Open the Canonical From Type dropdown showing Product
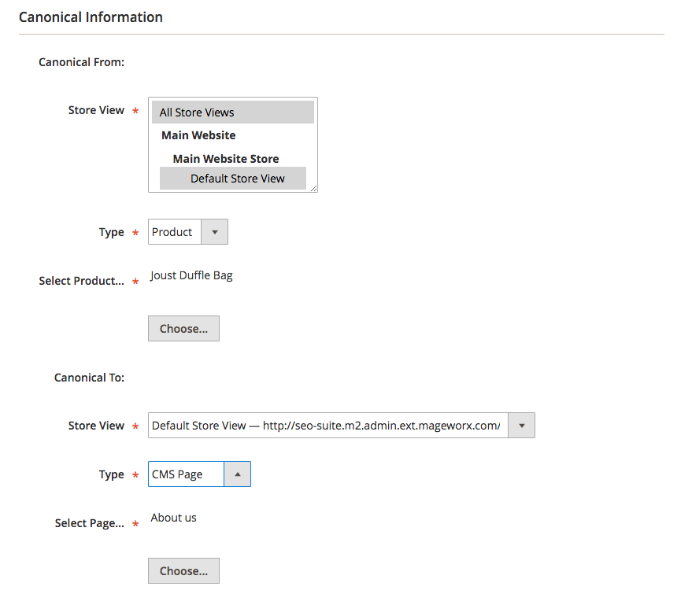Screen dimensions: 692x616 click(188, 232)
